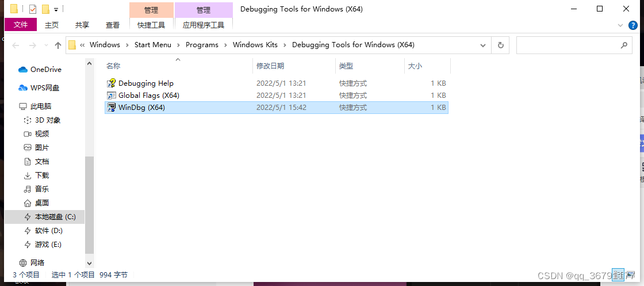The width and height of the screenshot is (644, 286).
Task: Click the 文档 folder icon
Action: pos(28,162)
